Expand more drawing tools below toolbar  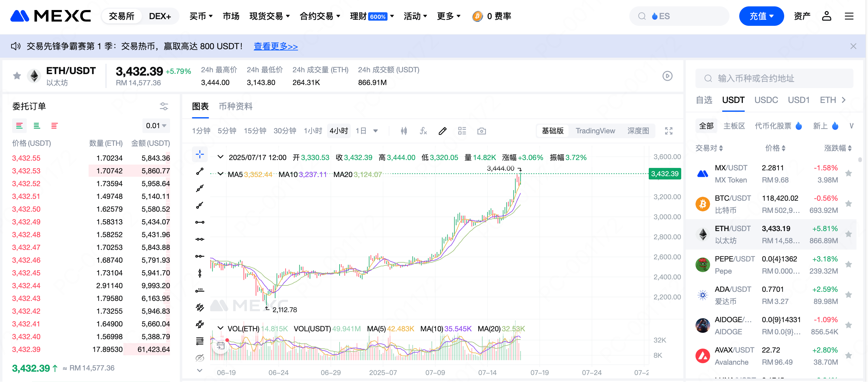click(200, 370)
